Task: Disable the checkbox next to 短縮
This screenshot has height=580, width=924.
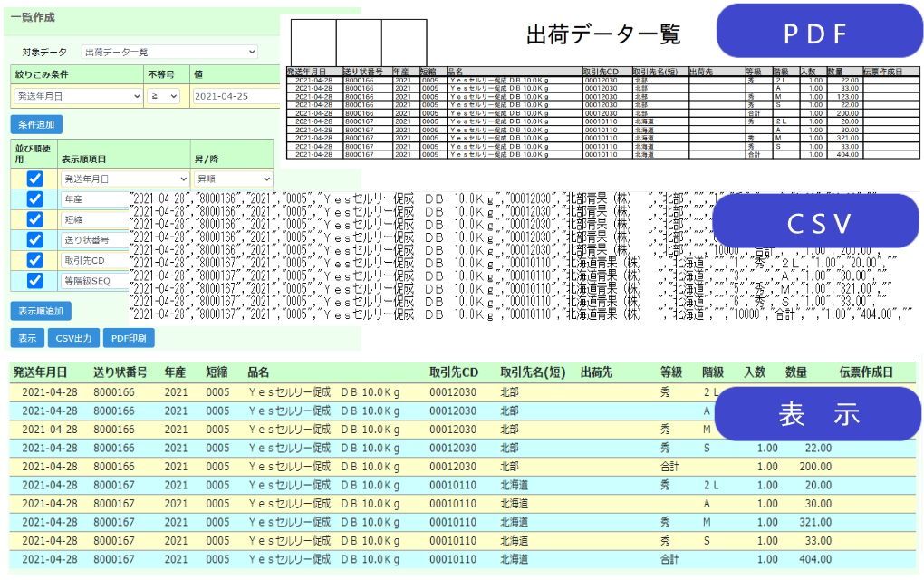Action: point(34,219)
